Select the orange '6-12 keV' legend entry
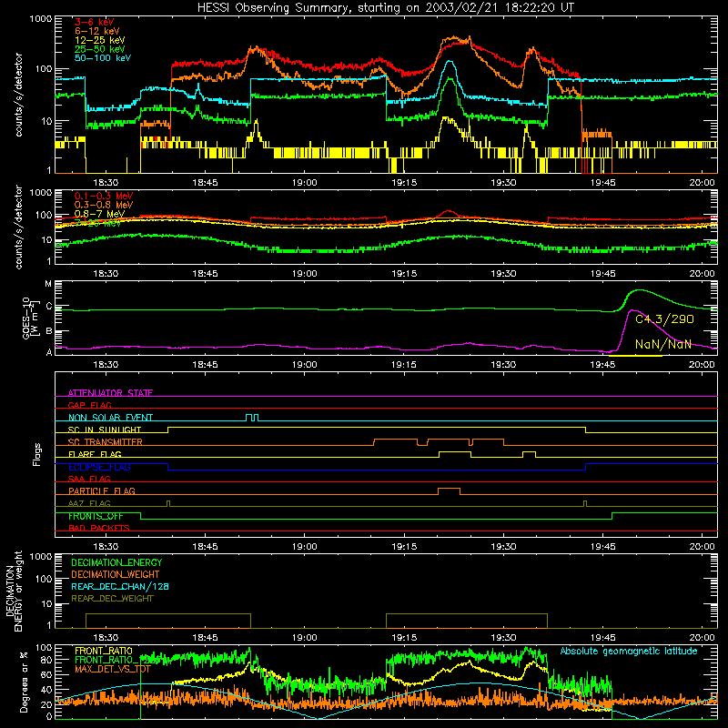Screen dimensions: 728x728 click(97, 31)
